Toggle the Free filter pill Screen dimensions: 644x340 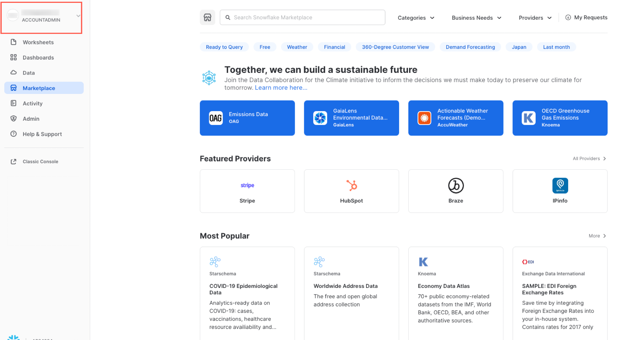[x=265, y=47]
